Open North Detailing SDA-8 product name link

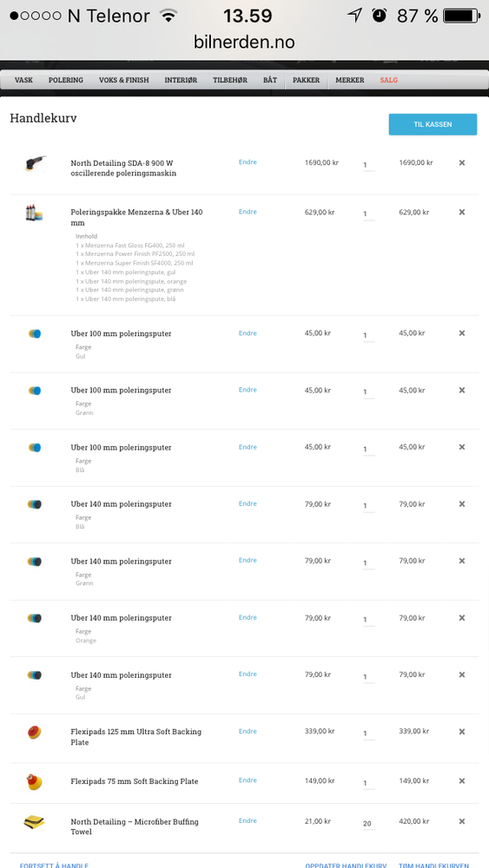point(122,168)
